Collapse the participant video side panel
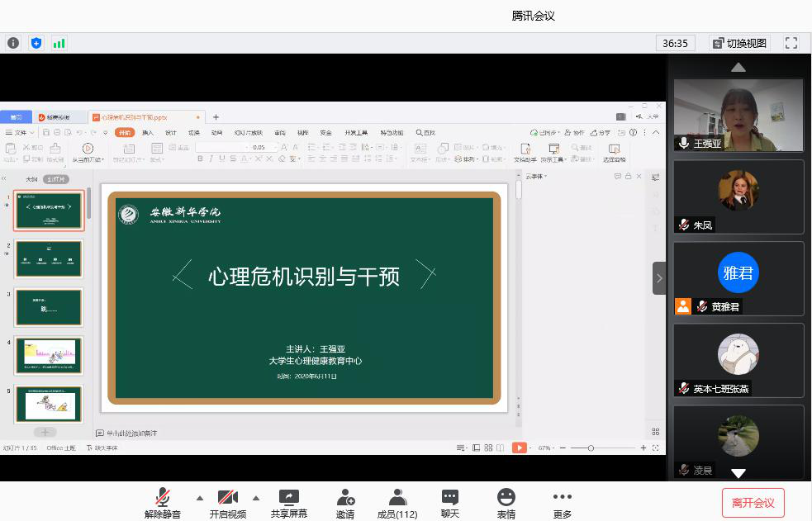This screenshot has width=812, height=521. (x=658, y=278)
